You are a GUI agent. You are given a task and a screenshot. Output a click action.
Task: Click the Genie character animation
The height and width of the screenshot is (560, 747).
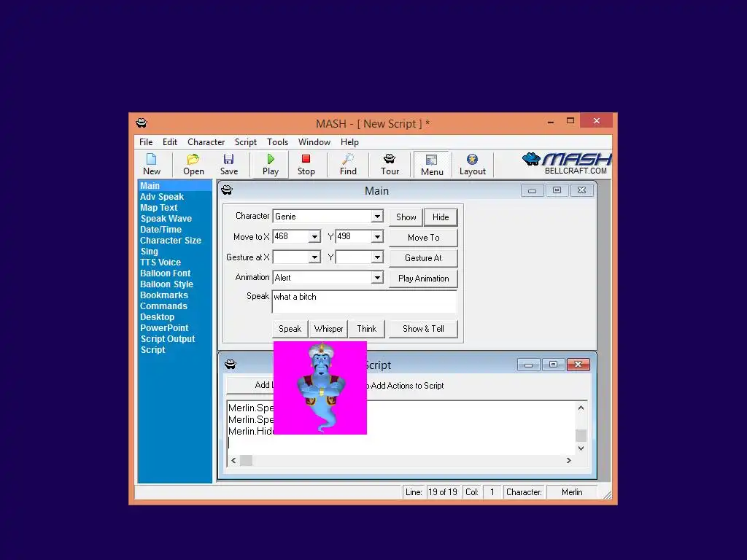coord(320,388)
